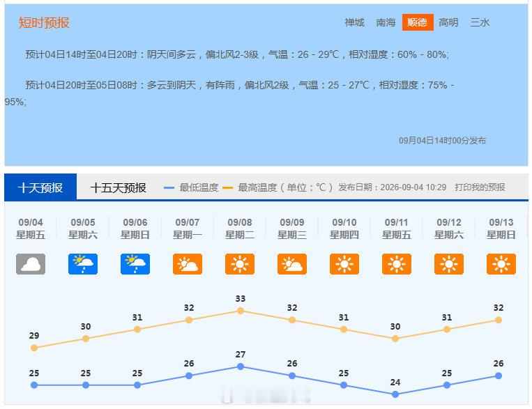Select the highlighted 顺德 district button
Viewport: 532px width, 409px height.
point(418,22)
